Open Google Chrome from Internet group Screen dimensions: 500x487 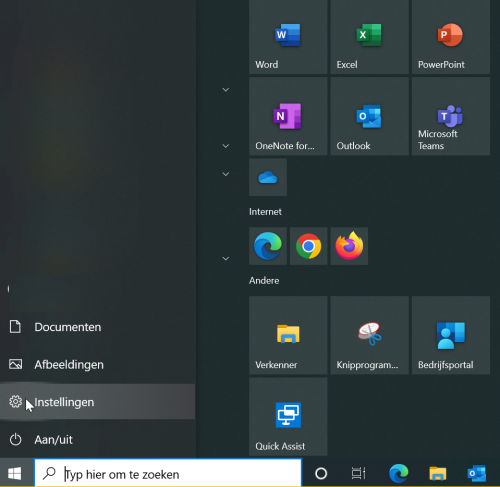[308, 246]
